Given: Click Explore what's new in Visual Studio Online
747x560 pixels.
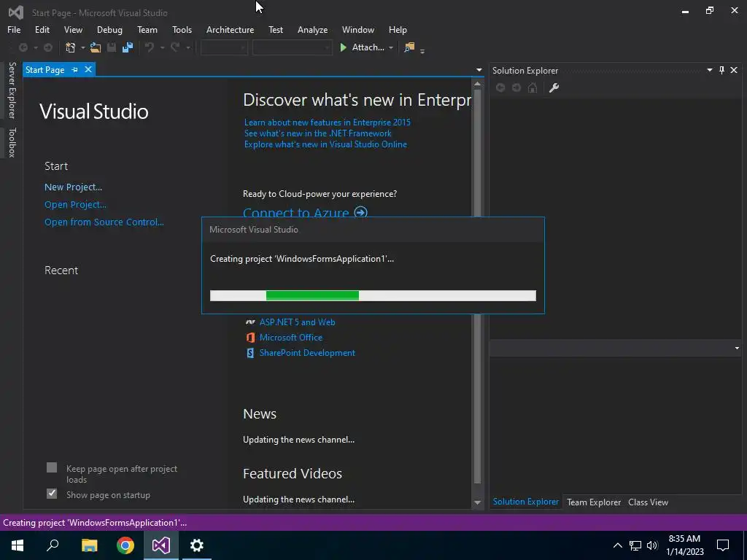Looking at the screenshot, I should pos(325,144).
